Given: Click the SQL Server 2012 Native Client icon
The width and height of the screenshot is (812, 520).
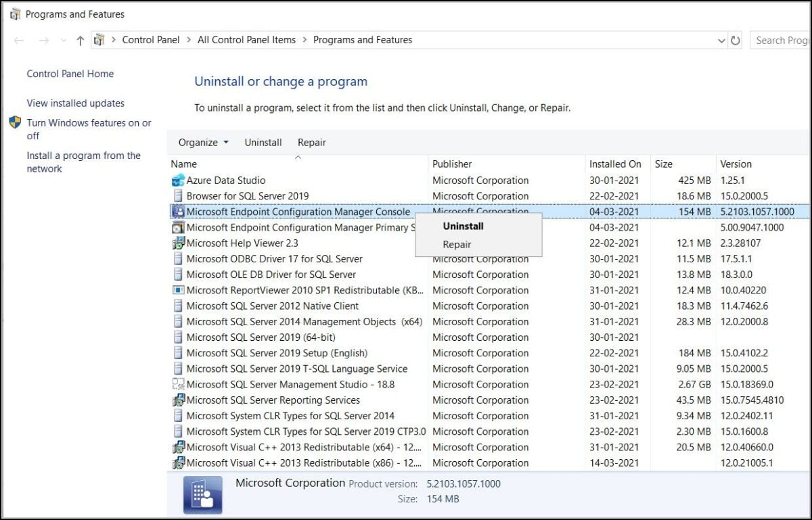Looking at the screenshot, I should click(178, 306).
